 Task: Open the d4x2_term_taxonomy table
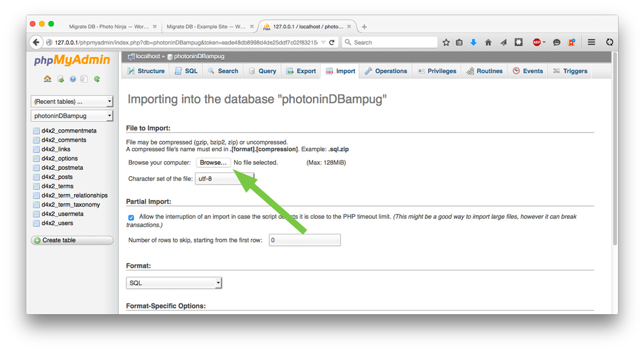71,205
